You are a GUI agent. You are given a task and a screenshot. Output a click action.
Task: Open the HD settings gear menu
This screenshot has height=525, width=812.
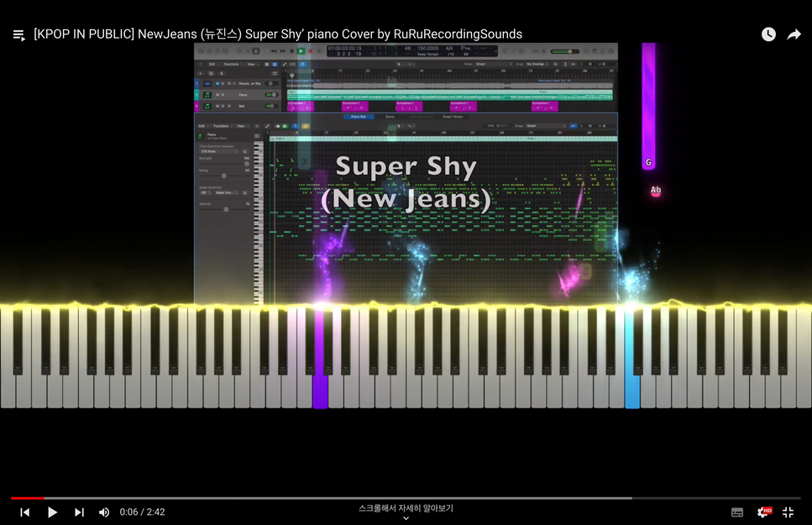pyautogui.click(x=763, y=512)
